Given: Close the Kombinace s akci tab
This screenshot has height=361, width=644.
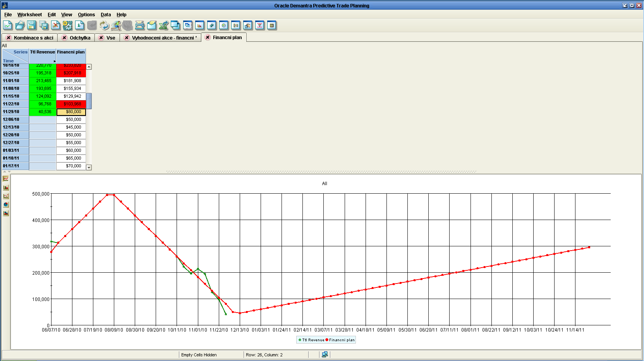Looking at the screenshot, I should [x=9, y=38].
